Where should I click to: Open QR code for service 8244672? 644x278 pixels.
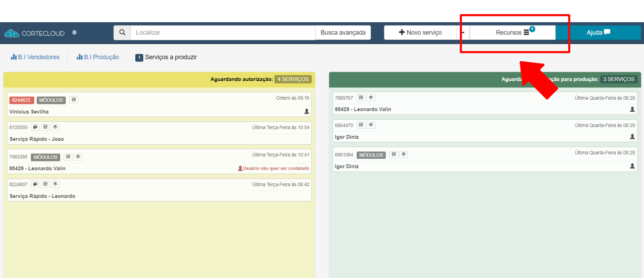click(x=74, y=100)
